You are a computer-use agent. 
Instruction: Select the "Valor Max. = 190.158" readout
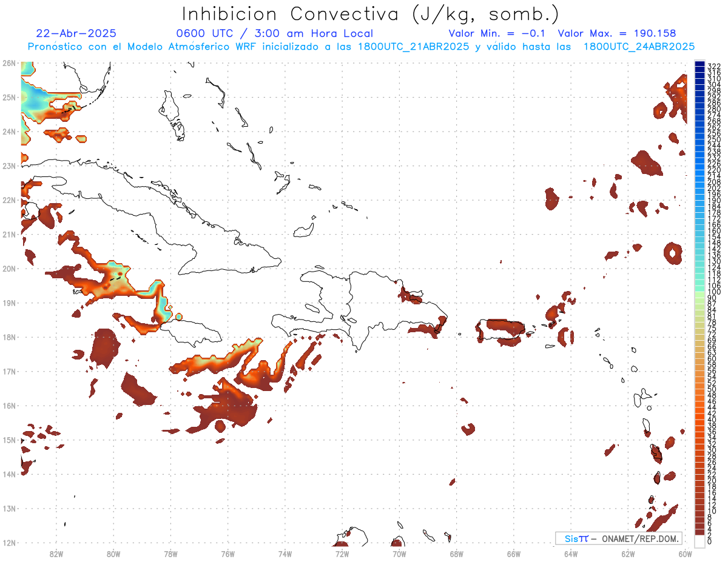(x=616, y=33)
